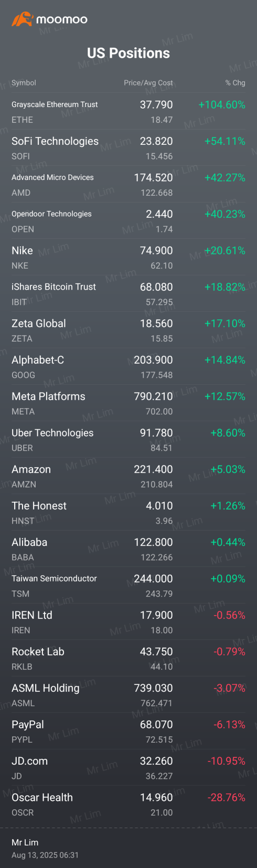
Task: Click the Mr Lim username at bottom
Action: pyautogui.click(x=25, y=842)
